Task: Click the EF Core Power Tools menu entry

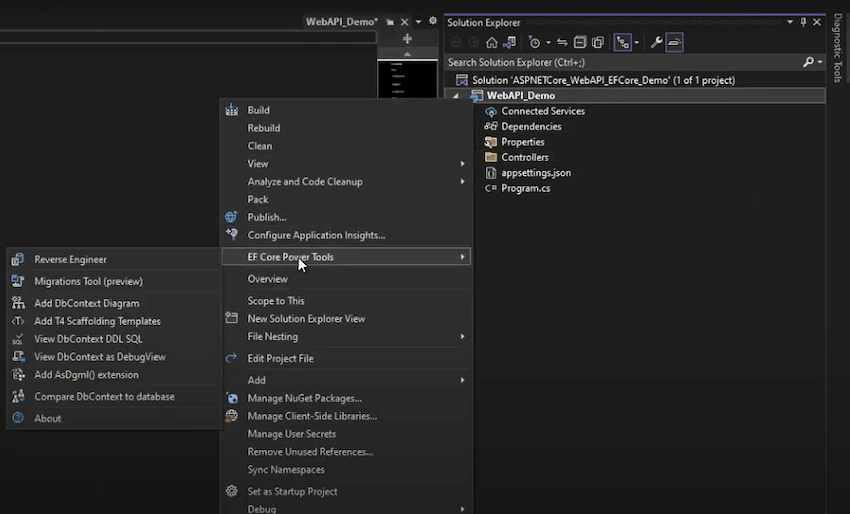Action: [346, 257]
